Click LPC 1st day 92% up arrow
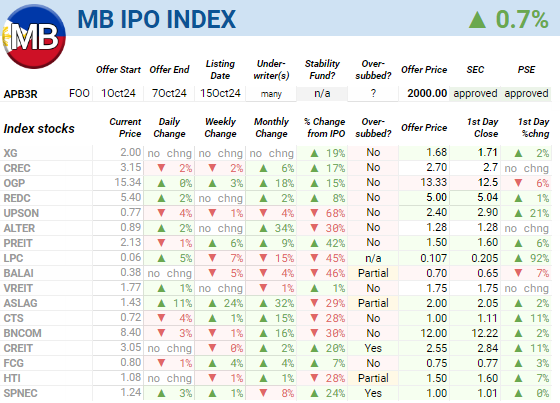The image size is (560, 403). tap(518, 258)
